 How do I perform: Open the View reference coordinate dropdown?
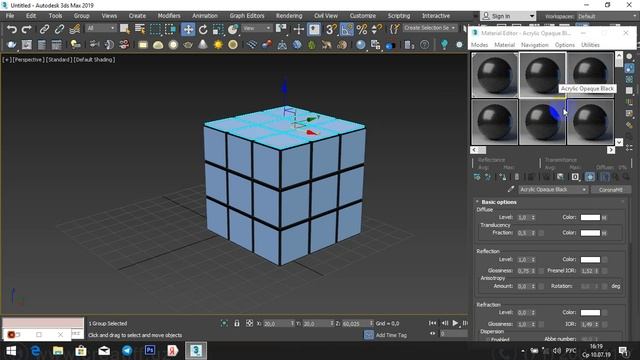(256, 28)
